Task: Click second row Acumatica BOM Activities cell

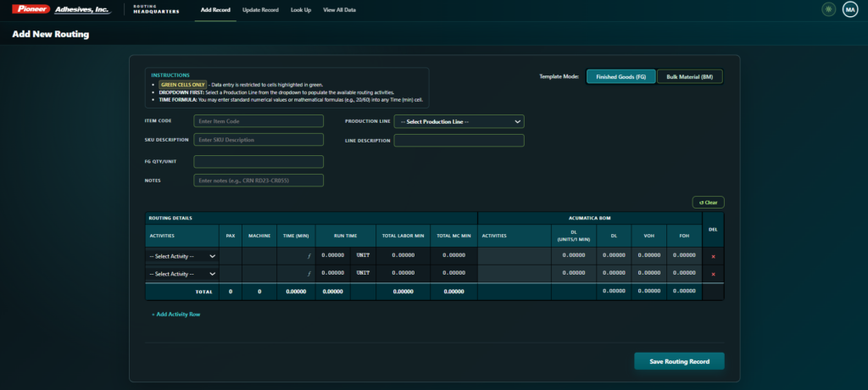Action: coord(515,274)
